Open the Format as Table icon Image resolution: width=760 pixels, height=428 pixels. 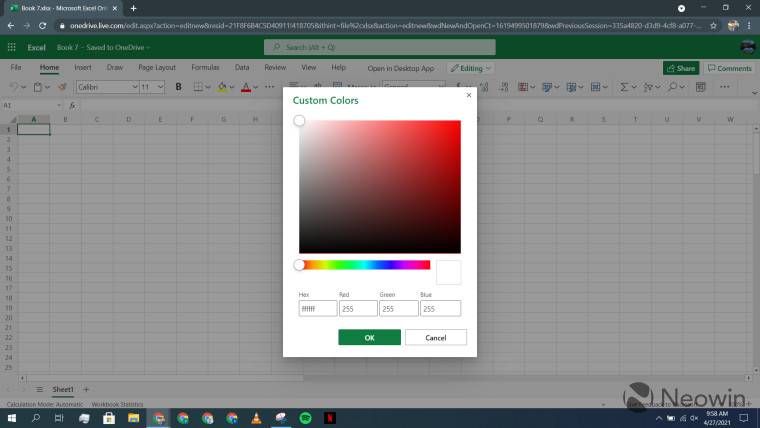[x=547, y=87]
